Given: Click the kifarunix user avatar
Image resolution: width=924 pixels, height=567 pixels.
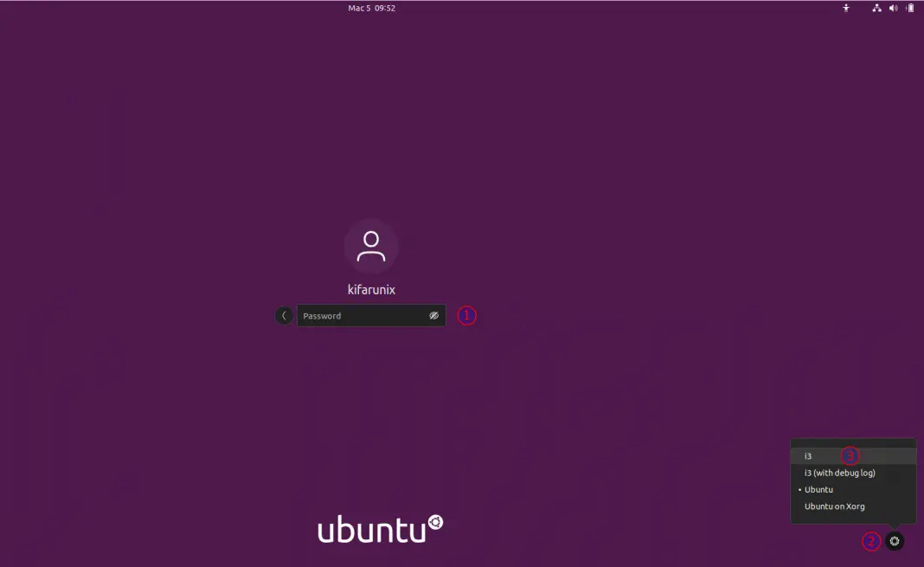Looking at the screenshot, I should coord(371,246).
